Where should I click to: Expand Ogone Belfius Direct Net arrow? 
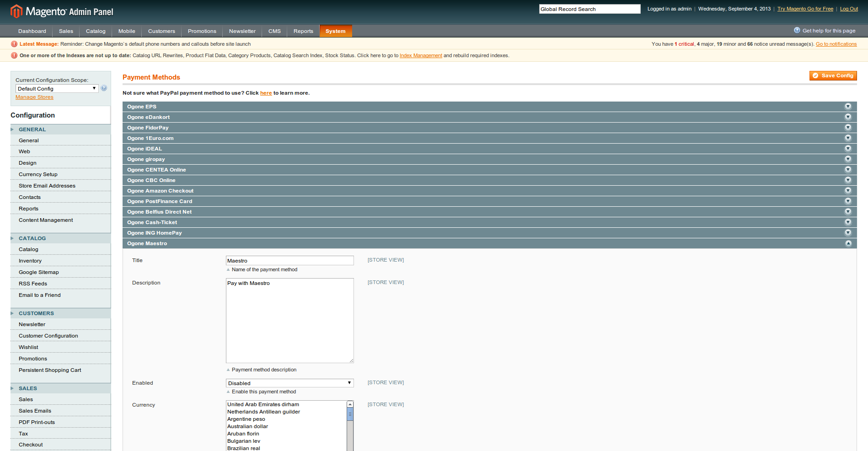click(x=848, y=212)
